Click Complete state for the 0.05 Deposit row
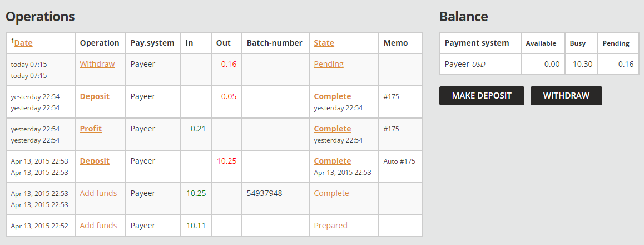This screenshot has width=644, height=245. pyautogui.click(x=333, y=96)
